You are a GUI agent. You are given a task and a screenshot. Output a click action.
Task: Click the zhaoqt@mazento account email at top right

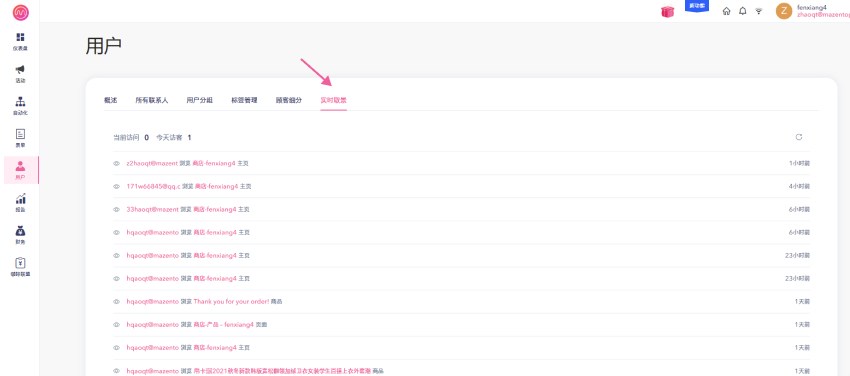point(823,15)
